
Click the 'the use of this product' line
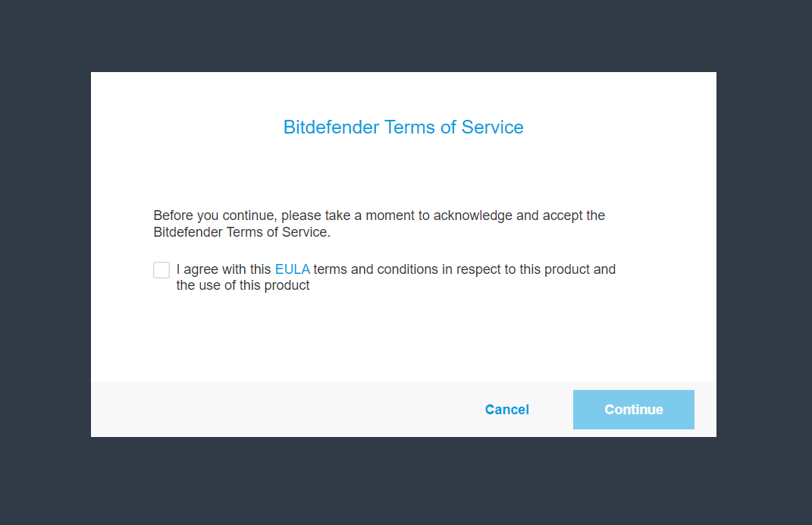(x=243, y=285)
